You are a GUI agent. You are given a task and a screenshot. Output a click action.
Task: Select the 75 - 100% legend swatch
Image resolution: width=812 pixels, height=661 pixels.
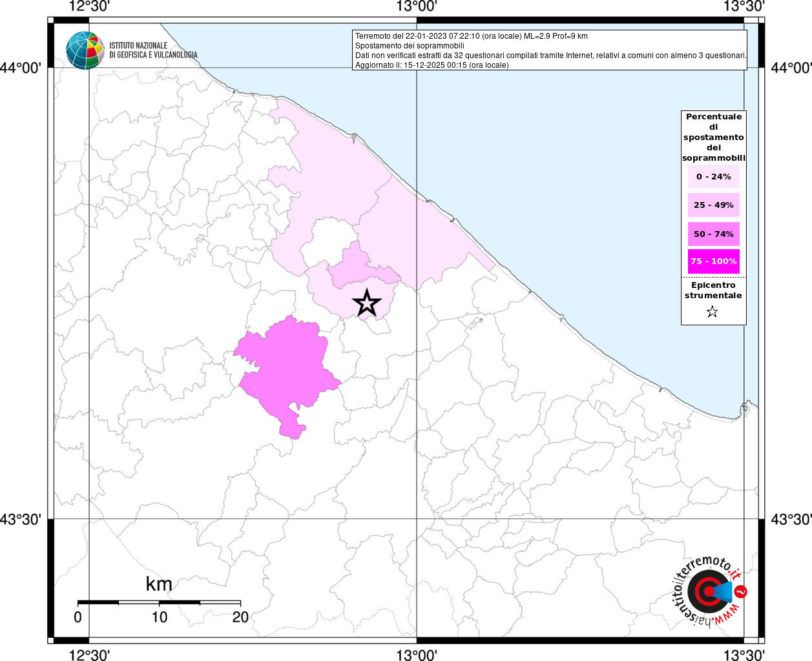[713, 261]
